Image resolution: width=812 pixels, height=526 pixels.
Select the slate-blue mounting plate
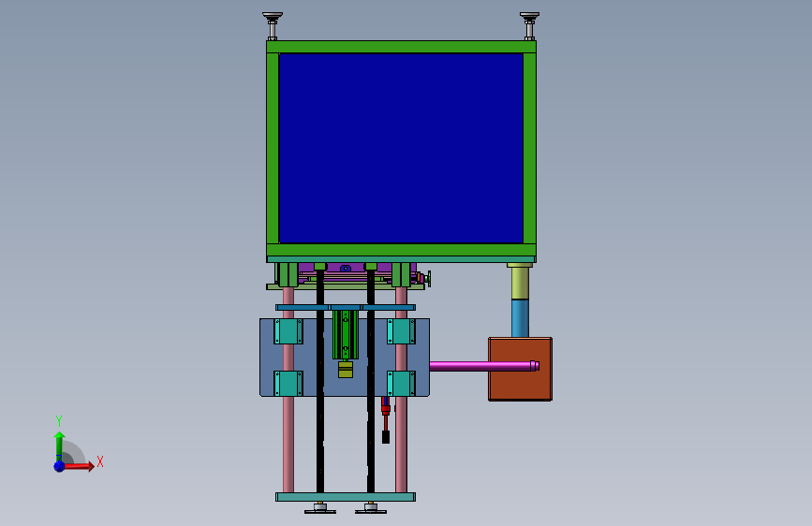tap(315, 358)
